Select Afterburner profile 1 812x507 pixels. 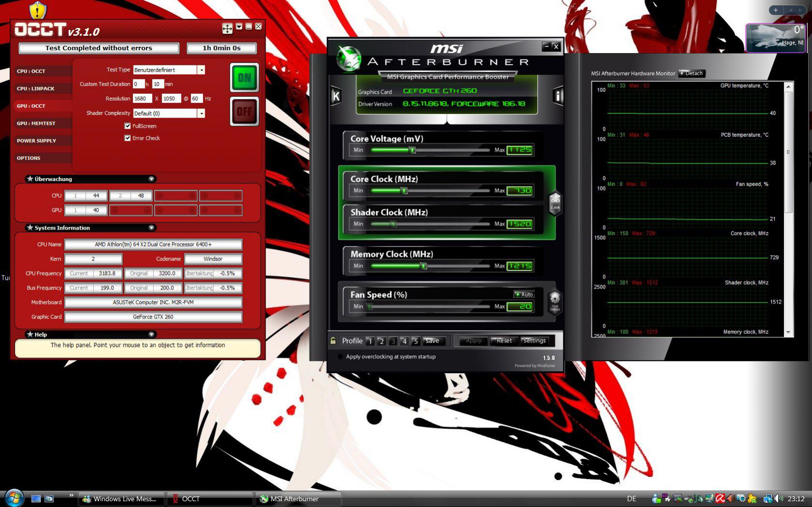point(370,341)
